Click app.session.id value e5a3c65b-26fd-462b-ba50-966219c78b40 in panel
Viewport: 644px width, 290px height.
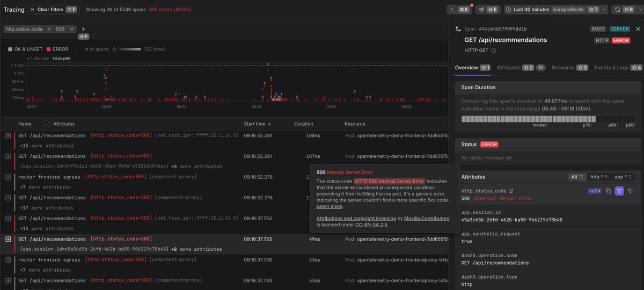click(512, 220)
